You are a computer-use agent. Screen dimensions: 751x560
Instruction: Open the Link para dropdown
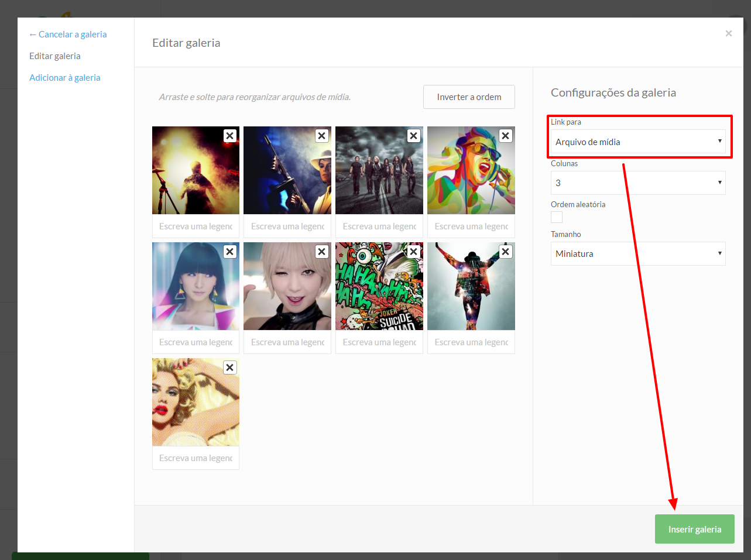point(638,142)
